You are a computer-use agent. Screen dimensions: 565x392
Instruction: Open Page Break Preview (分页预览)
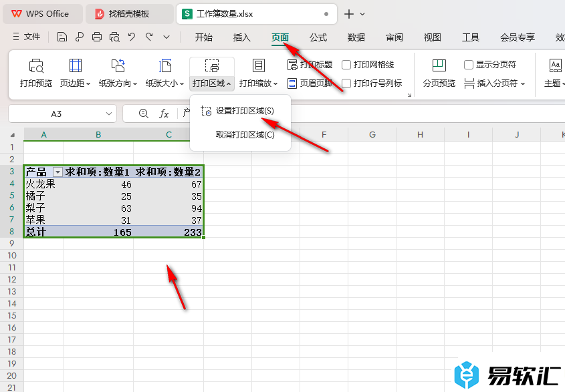pyautogui.click(x=439, y=73)
